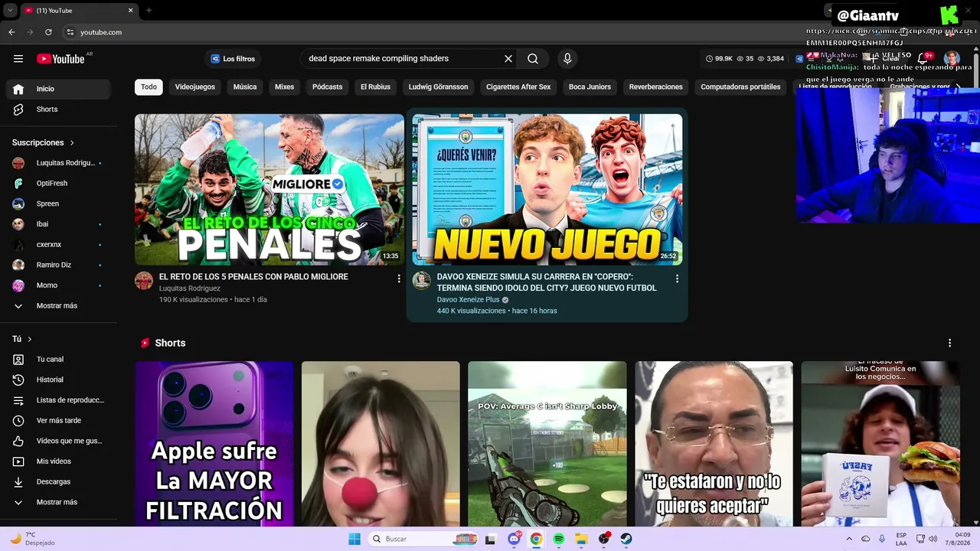
Task: Show hidden system tray icons
Action: (849, 539)
